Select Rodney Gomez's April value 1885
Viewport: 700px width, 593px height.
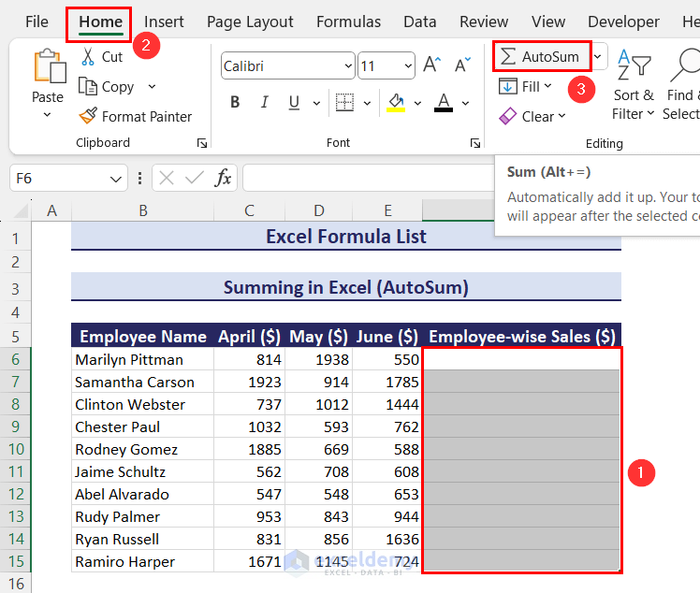tap(250, 449)
